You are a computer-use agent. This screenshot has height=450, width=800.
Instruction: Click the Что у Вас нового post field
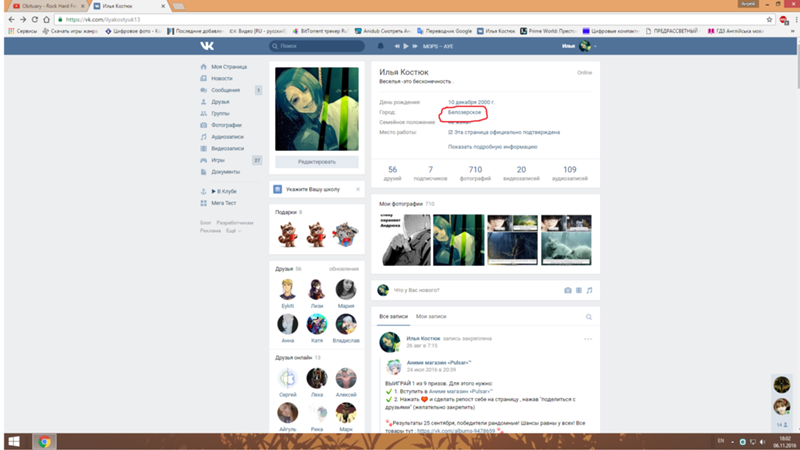[474, 290]
